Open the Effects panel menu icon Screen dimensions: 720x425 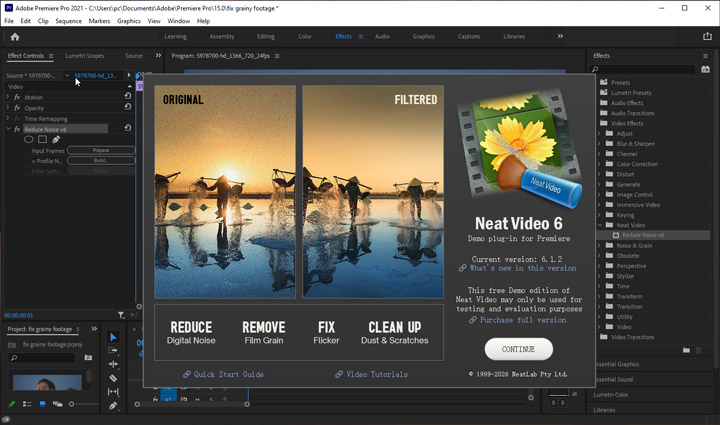(705, 56)
